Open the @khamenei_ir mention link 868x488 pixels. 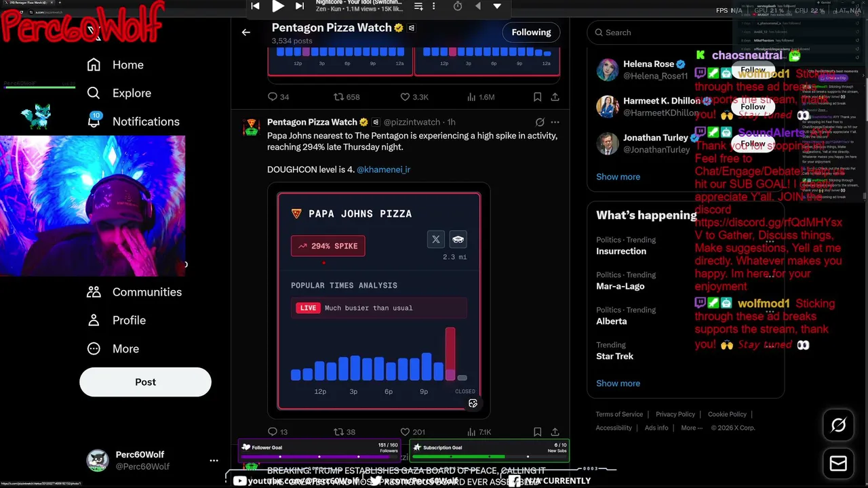coord(383,169)
